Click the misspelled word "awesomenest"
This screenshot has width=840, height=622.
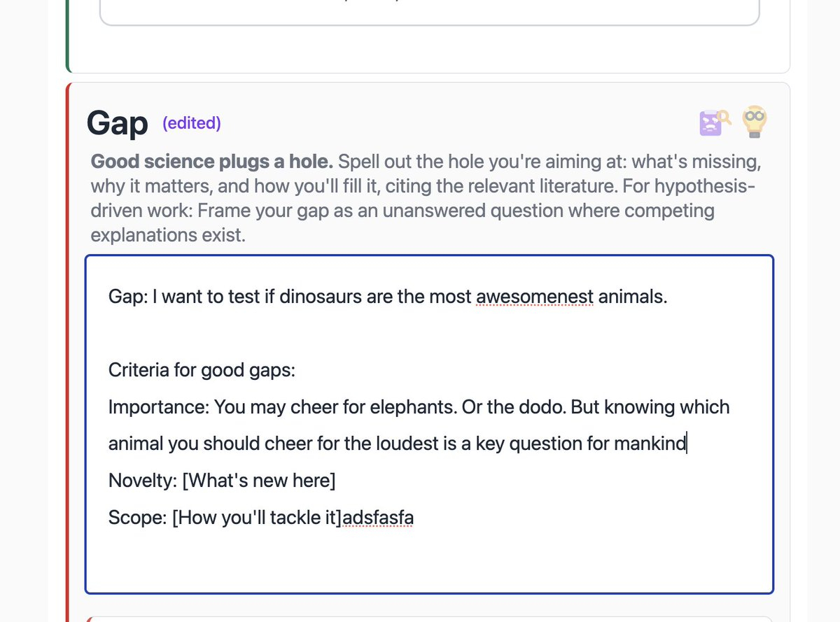534,297
